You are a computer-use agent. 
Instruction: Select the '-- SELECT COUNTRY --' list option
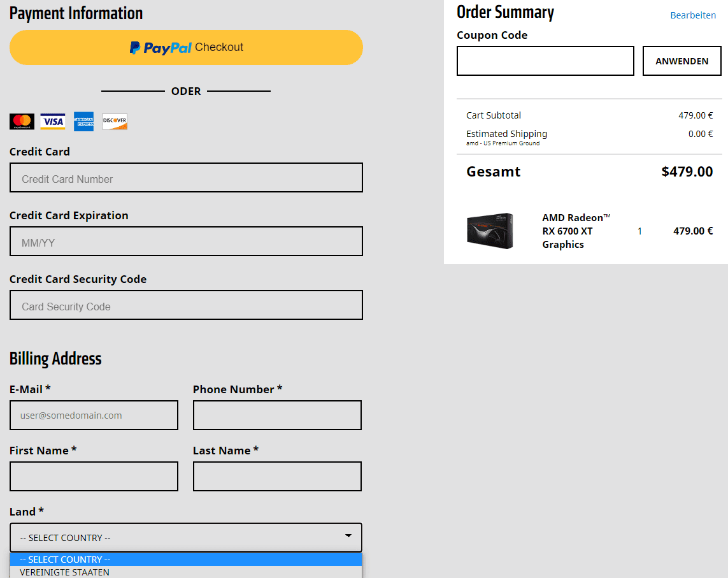pos(65,560)
